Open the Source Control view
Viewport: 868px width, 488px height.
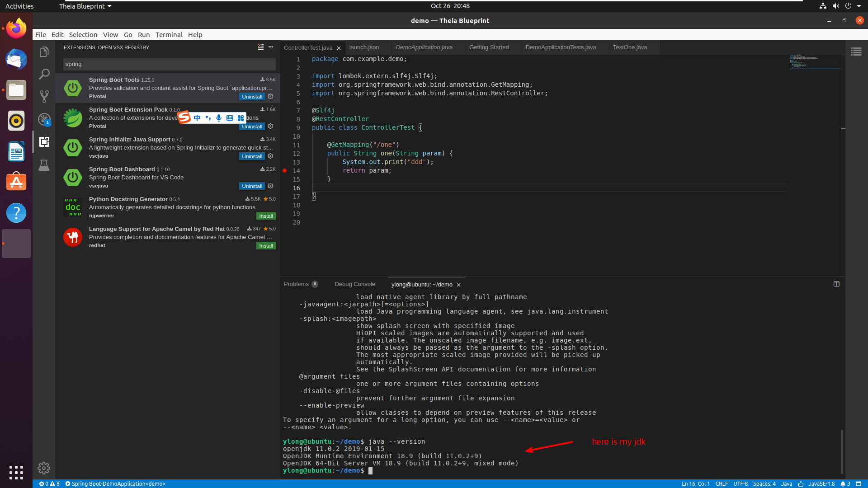click(x=44, y=96)
